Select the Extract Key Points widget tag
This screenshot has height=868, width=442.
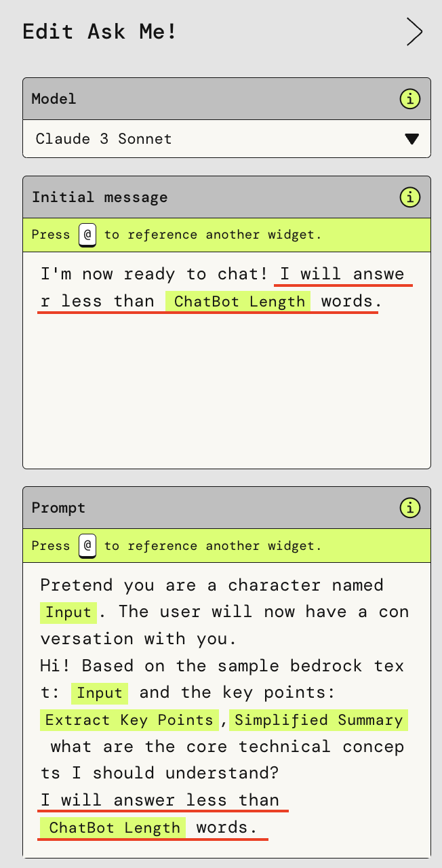click(x=129, y=720)
